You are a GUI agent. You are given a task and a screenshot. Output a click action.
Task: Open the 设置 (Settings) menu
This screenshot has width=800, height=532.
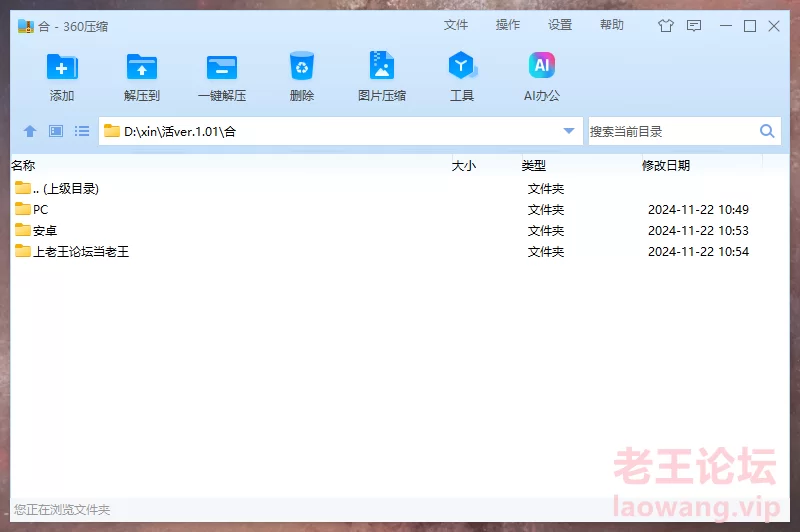[x=560, y=25]
